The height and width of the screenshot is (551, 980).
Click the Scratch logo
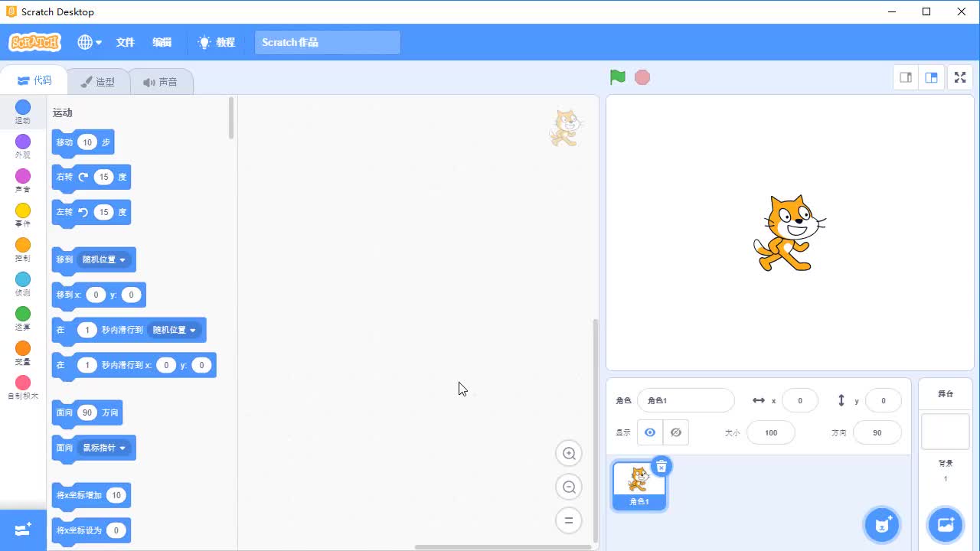tap(34, 42)
